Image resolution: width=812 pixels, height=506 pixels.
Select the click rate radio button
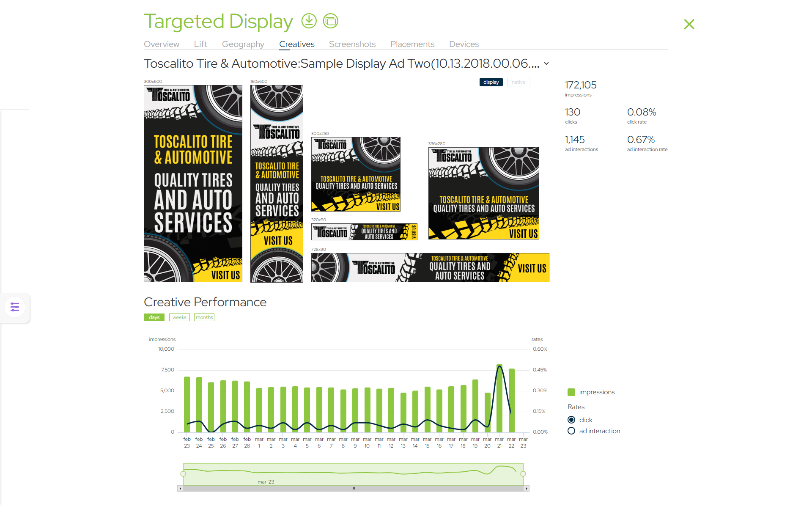point(571,420)
